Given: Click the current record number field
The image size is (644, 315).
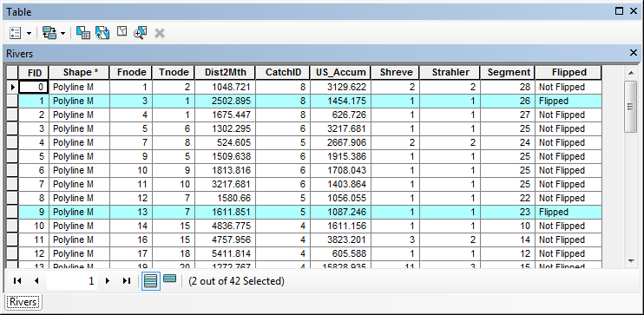Looking at the screenshot, I should pyautogui.click(x=72, y=281).
